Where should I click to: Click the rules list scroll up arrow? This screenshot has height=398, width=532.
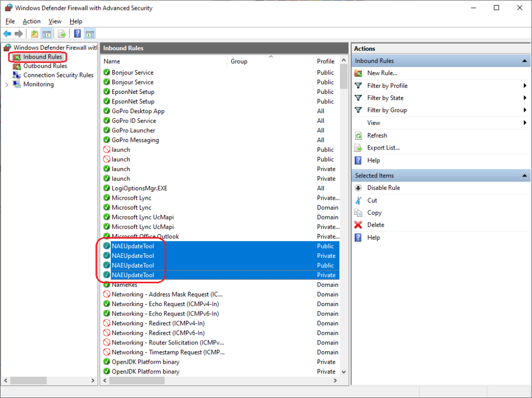(x=344, y=60)
